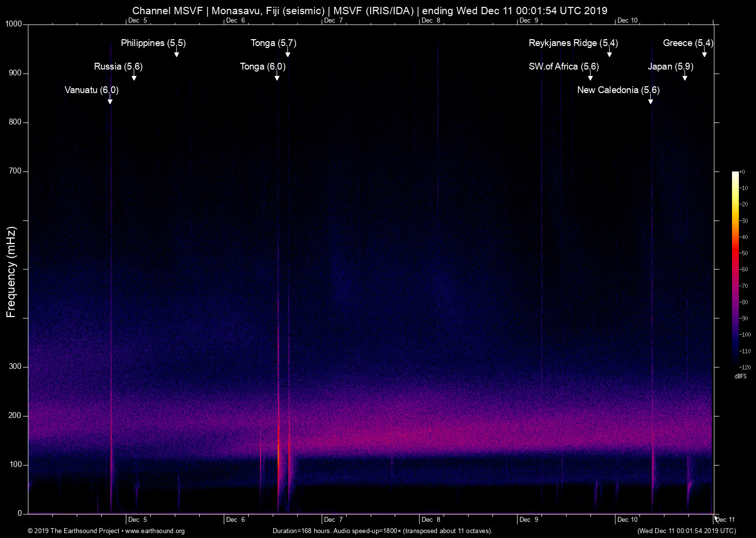Select the Frequency (mHz) axis title
Image resolution: width=756 pixels, height=538 pixels.
(11, 272)
